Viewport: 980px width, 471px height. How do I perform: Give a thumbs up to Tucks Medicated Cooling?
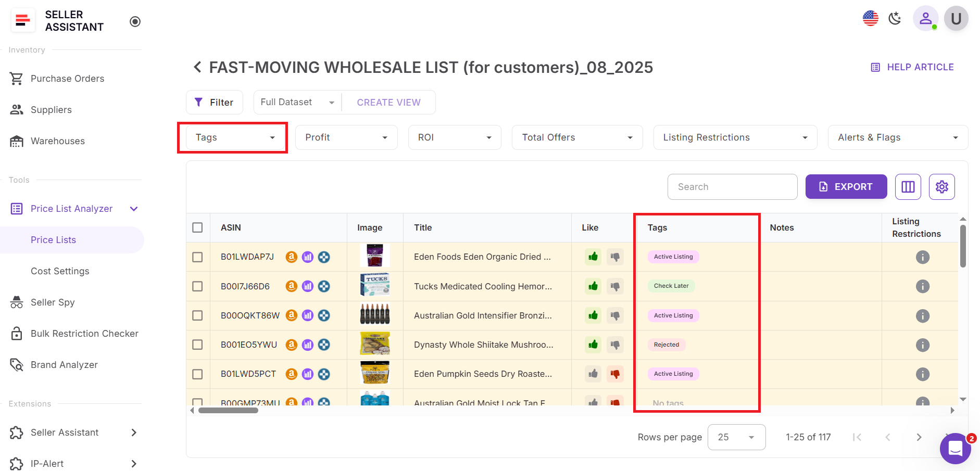pyautogui.click(x=592, y=286)
